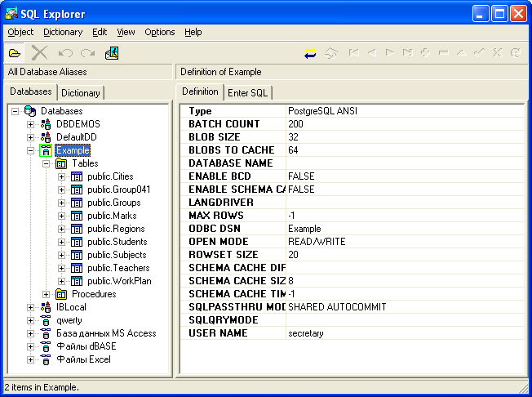Select База данных MS Access entry

106,333
